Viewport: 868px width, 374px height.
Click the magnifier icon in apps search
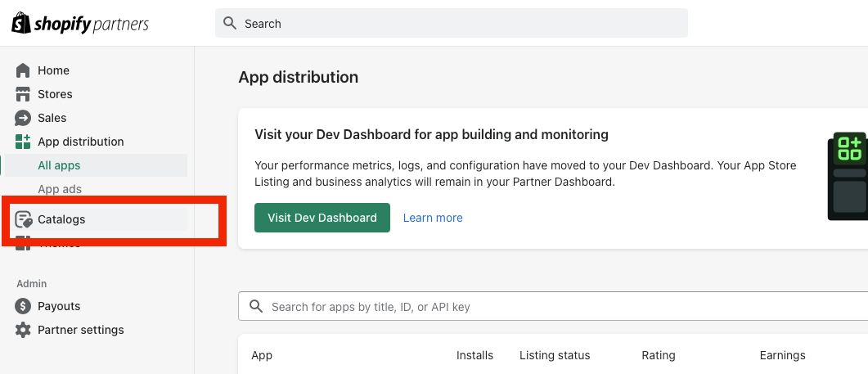pyautogui.click(x=256, y=306)
